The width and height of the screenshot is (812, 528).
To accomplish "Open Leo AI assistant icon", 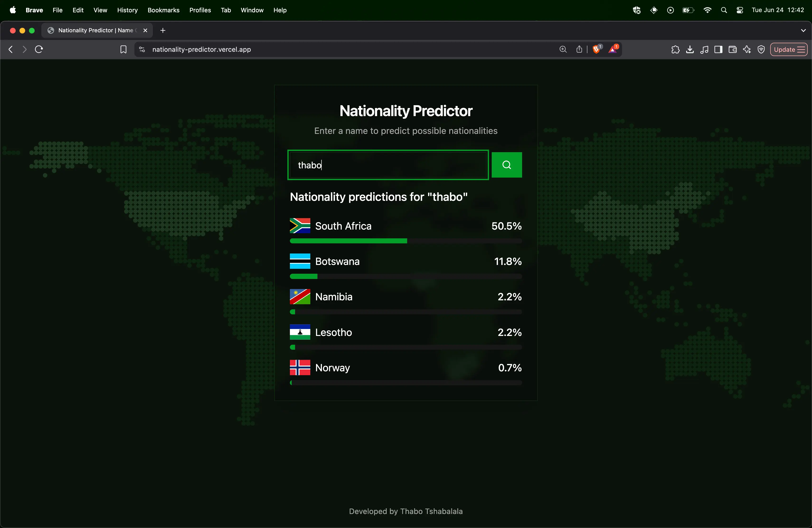I will [x=747, y=49].
